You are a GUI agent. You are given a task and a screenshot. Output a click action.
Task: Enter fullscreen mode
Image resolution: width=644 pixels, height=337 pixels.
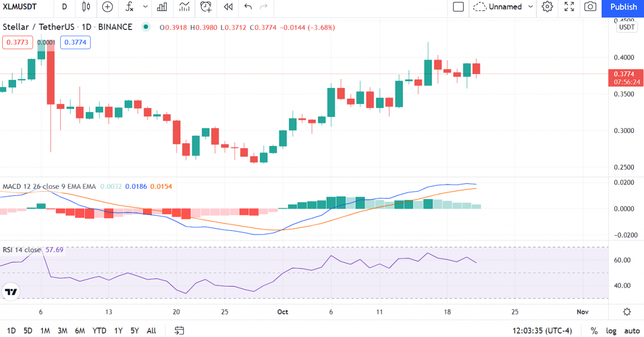pyautogui.click(x=569, y=7)
